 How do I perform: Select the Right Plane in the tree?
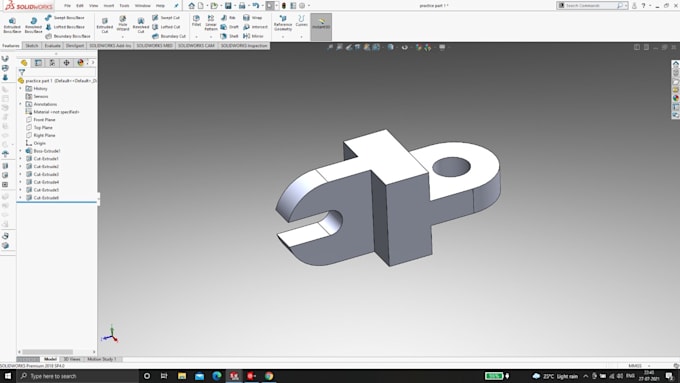(40, 135)
